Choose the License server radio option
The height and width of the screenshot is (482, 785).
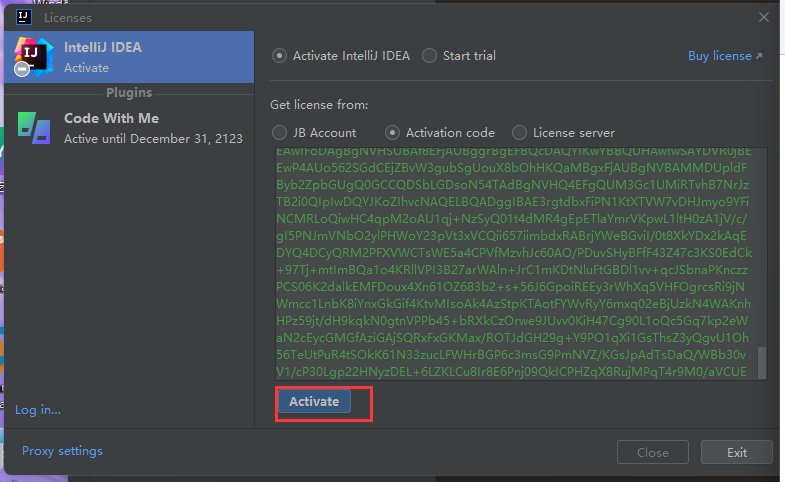click(x=519, y=133)
